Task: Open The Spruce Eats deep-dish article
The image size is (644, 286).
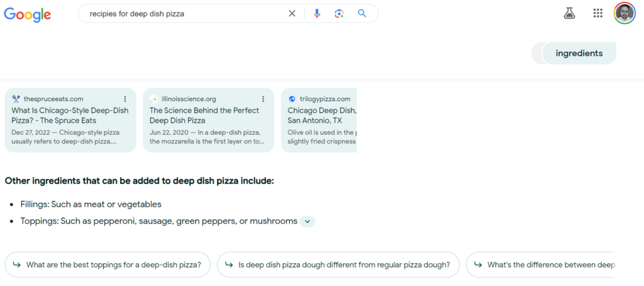Action: pos(70,115)
